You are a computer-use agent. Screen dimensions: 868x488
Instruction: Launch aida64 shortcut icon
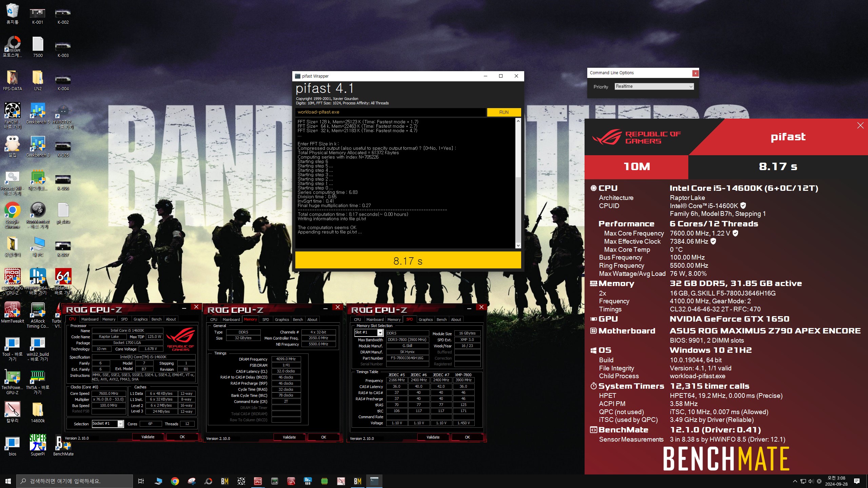pos(63,282)
